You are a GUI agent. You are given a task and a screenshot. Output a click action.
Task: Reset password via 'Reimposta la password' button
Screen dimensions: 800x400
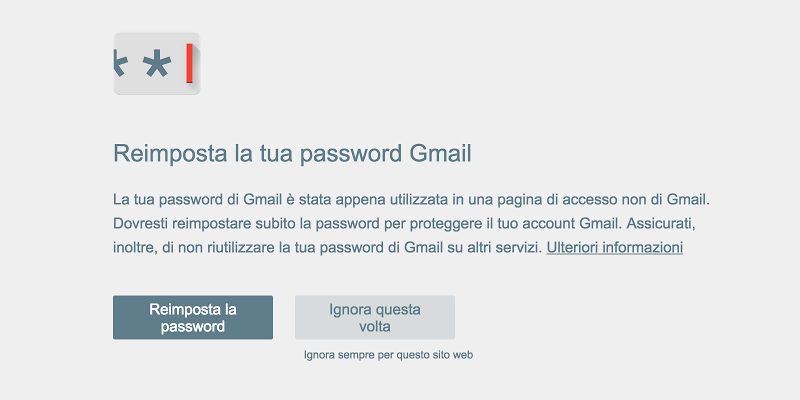[x=193, y=317]
